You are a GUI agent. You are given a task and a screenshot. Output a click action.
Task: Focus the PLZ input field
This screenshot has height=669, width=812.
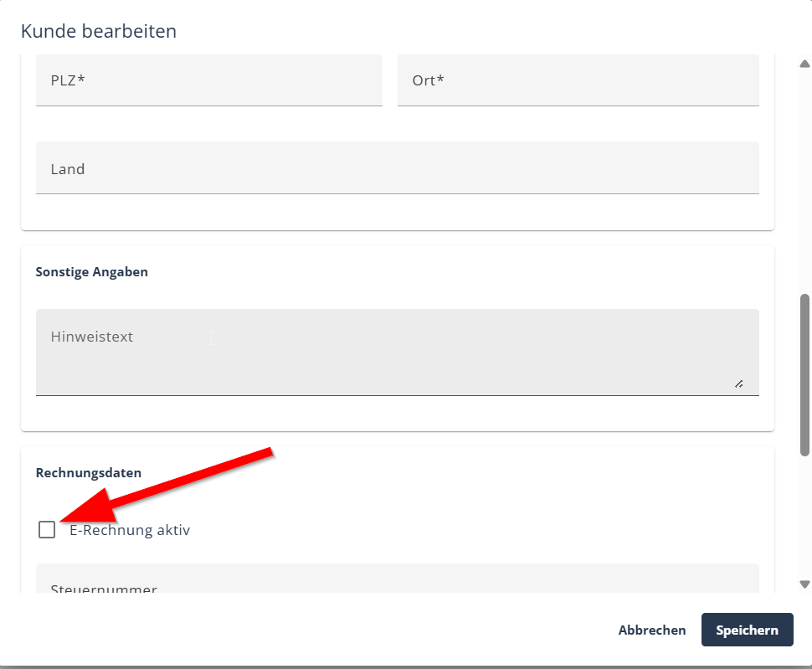(208, 81)
